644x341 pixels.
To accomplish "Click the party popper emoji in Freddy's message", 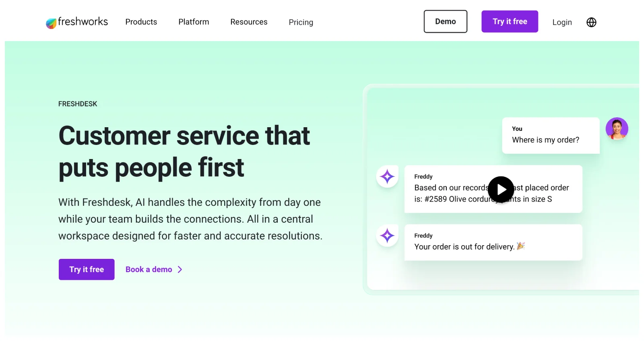I will 521,246.
